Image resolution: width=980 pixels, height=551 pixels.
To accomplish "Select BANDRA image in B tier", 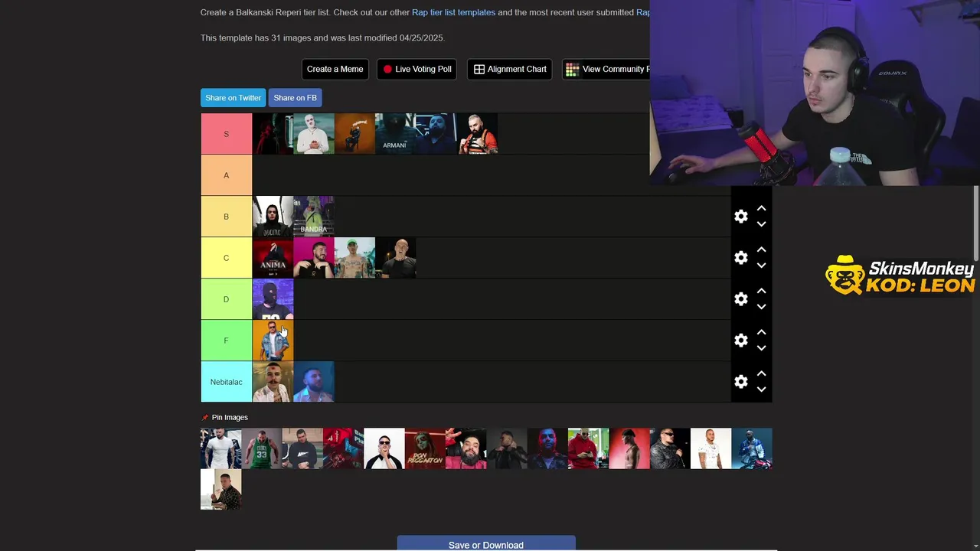I will tap(314, 217).
